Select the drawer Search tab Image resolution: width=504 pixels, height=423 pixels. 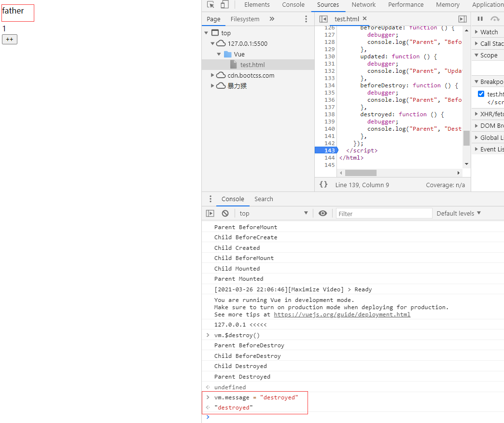(264, 199)
